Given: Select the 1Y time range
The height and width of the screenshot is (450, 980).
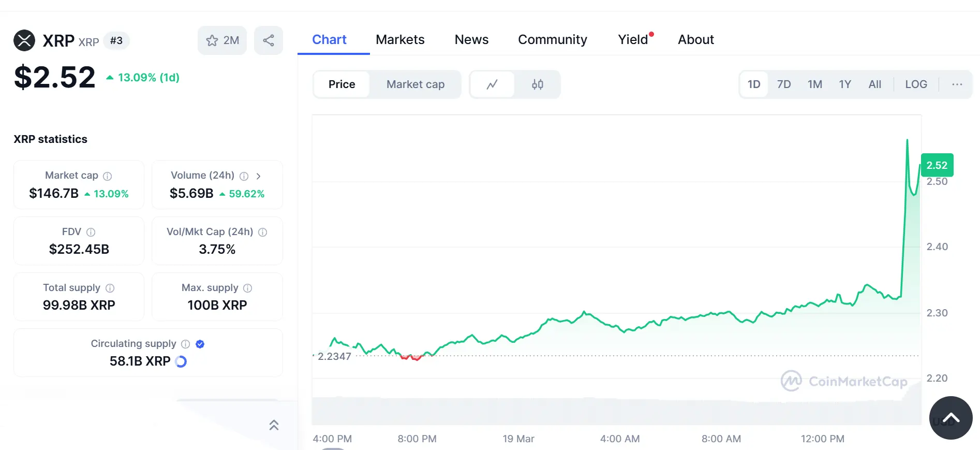Looking at the screenshot, I should [x=845, y=84].
